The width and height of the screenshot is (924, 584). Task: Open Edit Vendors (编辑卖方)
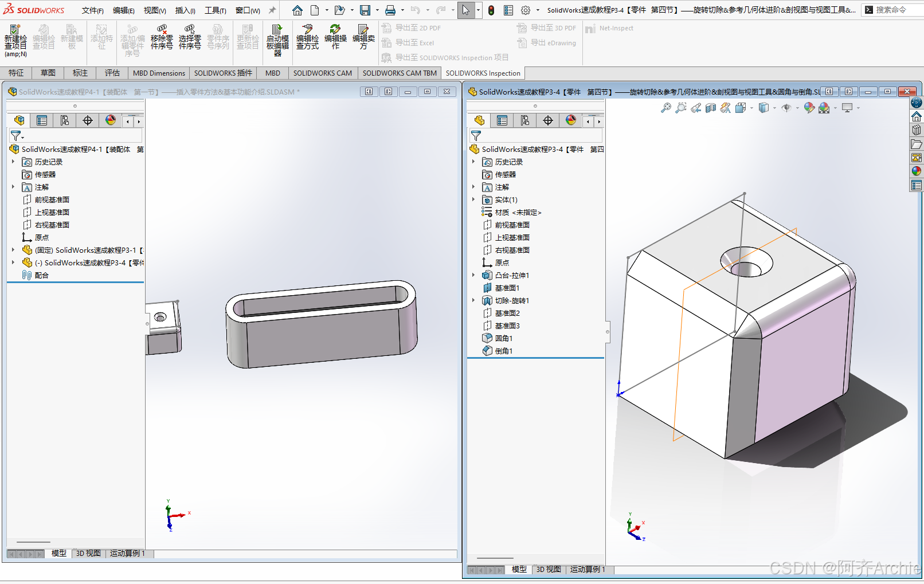(x=363, y=37)
